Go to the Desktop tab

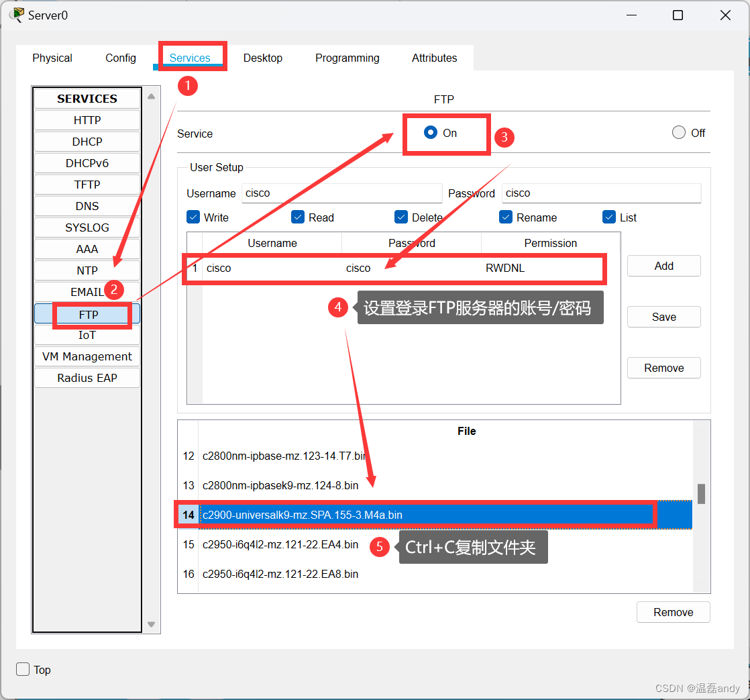[x=262, y=58]
